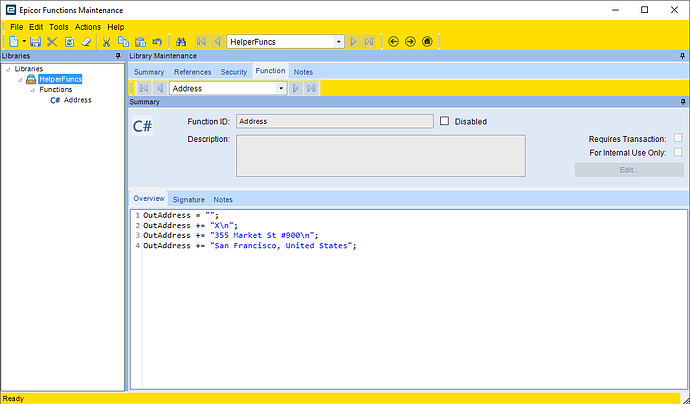The image size is (690, 404).
Task: Click the Edit... button
Action: click(x=629, y=170)
